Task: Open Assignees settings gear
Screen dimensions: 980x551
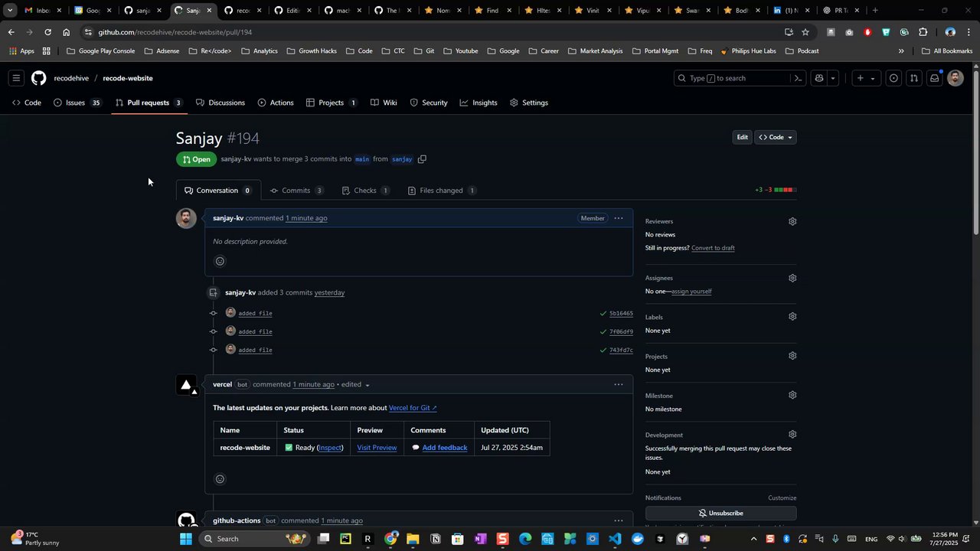Action: click(792, 278)
